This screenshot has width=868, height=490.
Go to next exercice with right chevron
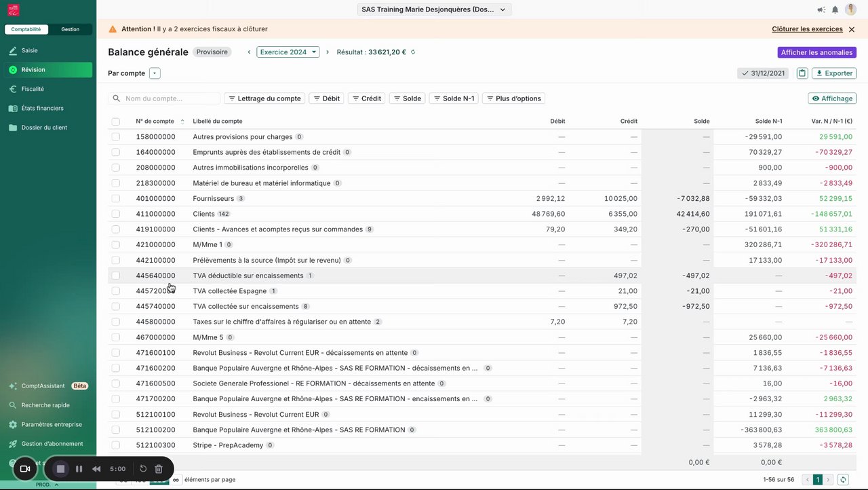point(328,52)
